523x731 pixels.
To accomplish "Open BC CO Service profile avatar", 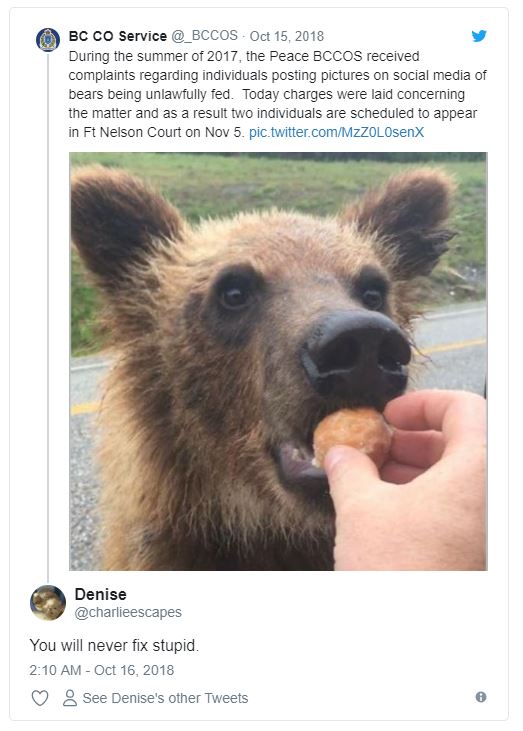I will click(48, 40).
